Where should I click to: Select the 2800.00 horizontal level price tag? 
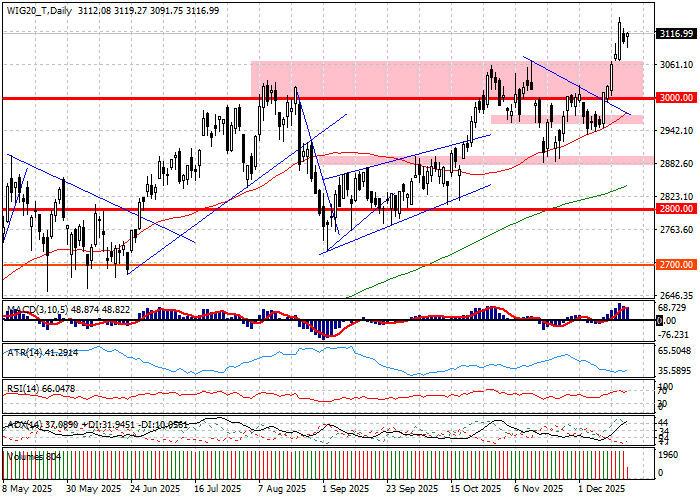(x=676, y=210)
